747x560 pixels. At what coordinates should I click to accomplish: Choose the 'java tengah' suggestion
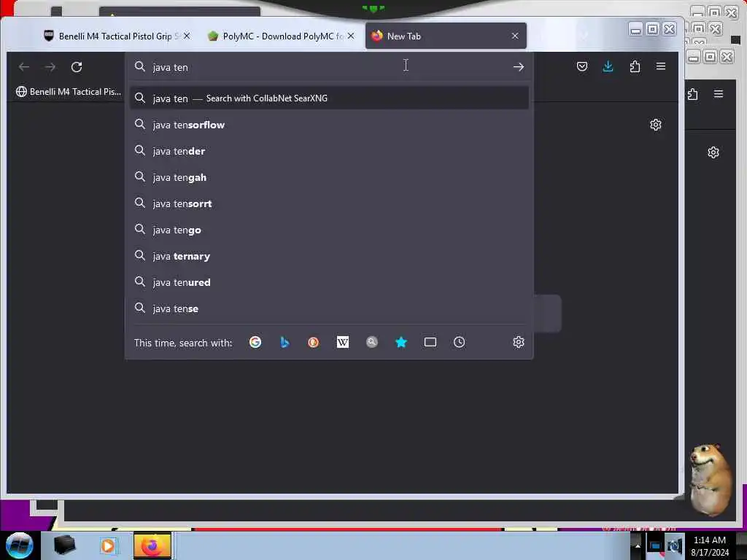tap(329, 177)
